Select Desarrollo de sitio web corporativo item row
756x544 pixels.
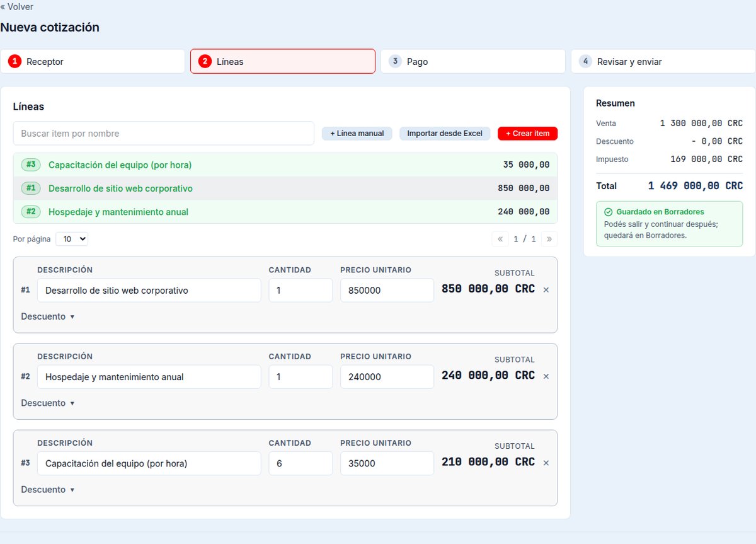pyautogui.click(x=285, y=188)
